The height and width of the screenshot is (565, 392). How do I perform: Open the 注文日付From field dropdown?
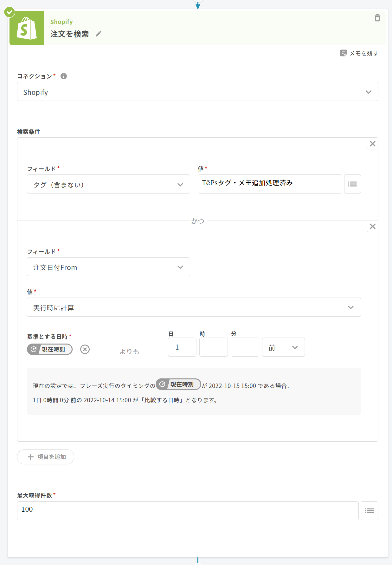[x=108, y=267]
